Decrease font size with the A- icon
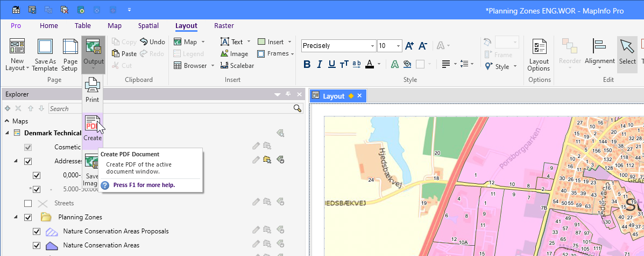This screenshot has height=256, width=644. (x=423, y=46)
